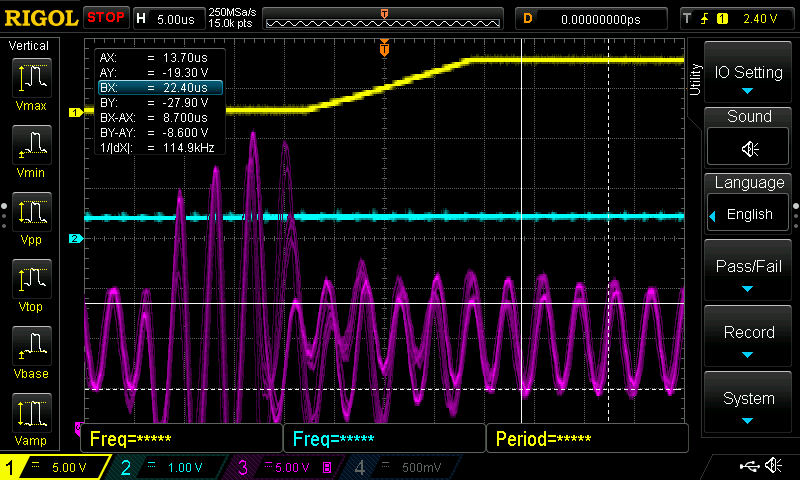The image size is (800, 480).
Task: Toggle the Sound speaker icon
Action: 749,148
